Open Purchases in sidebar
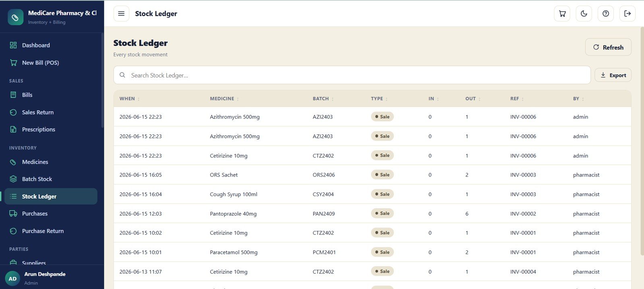This screenshot has height=289, width=644. coord(51,214)
